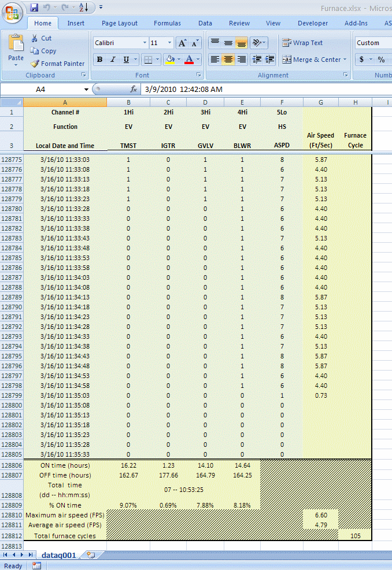The height and width of the screenshot is (570, 392).
Task: Select the dataq001 sheet tab
Action: click(x=58, y=555)
